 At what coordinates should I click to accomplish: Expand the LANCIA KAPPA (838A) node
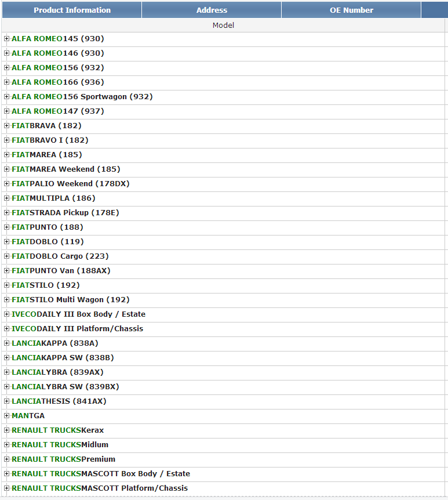pyautogui.click(x=6, y=343)
